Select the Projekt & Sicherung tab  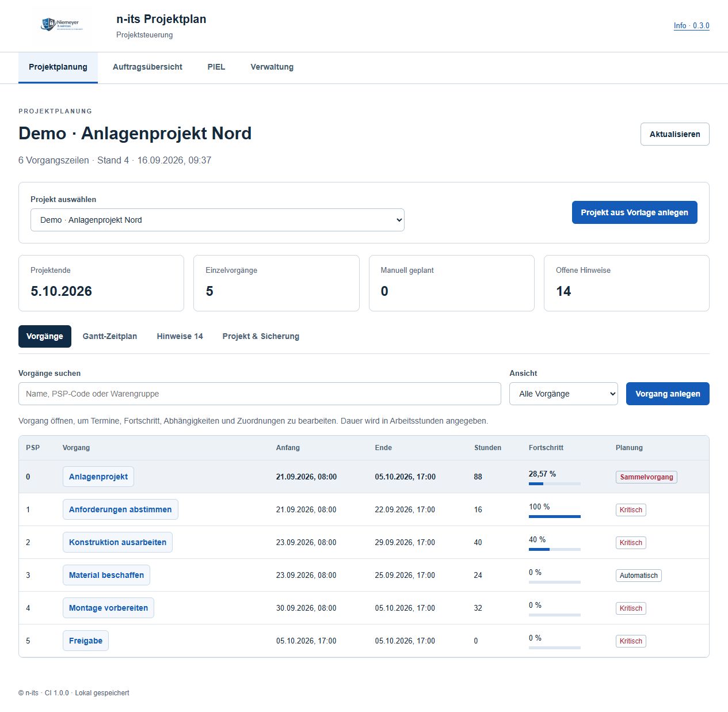pyautogui.click(x=261, y=336)
